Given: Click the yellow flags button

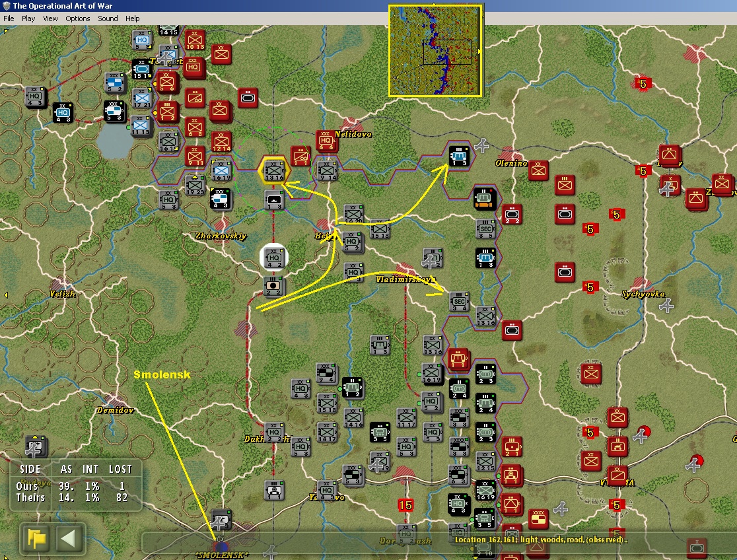Looking at the screenshot, I should 36,538.
